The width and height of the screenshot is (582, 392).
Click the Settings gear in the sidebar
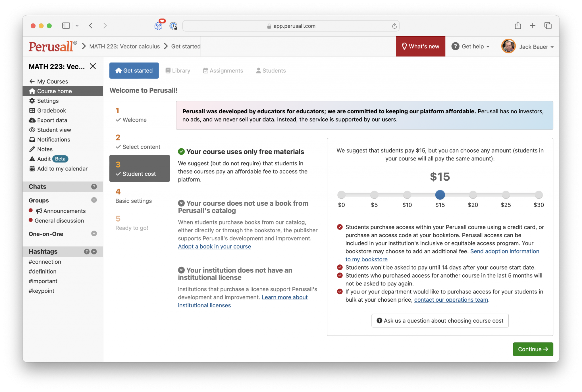click(32, 101)
